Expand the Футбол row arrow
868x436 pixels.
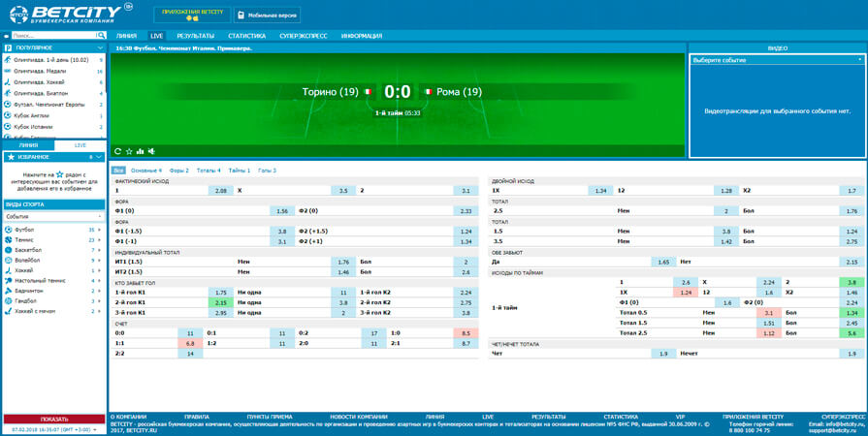tap(100, 230)
